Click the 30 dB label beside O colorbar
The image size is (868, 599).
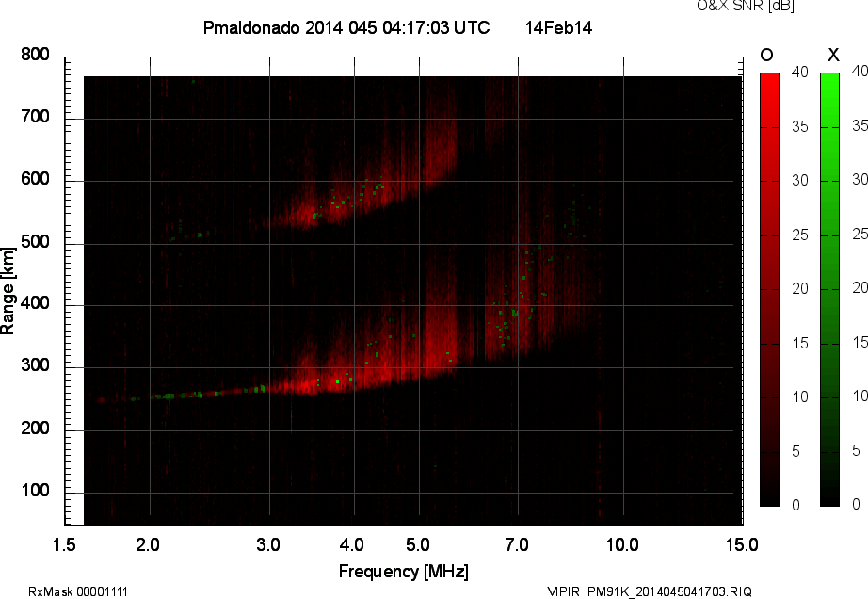tap(799, 181)
